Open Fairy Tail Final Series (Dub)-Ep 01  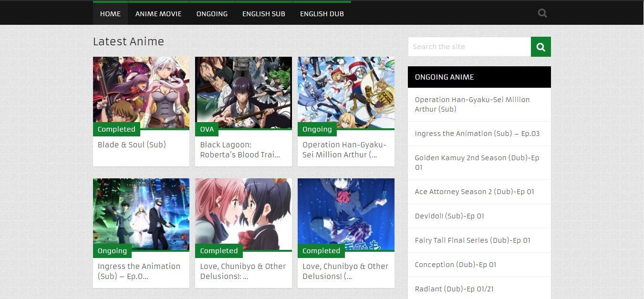click(472, 240)
